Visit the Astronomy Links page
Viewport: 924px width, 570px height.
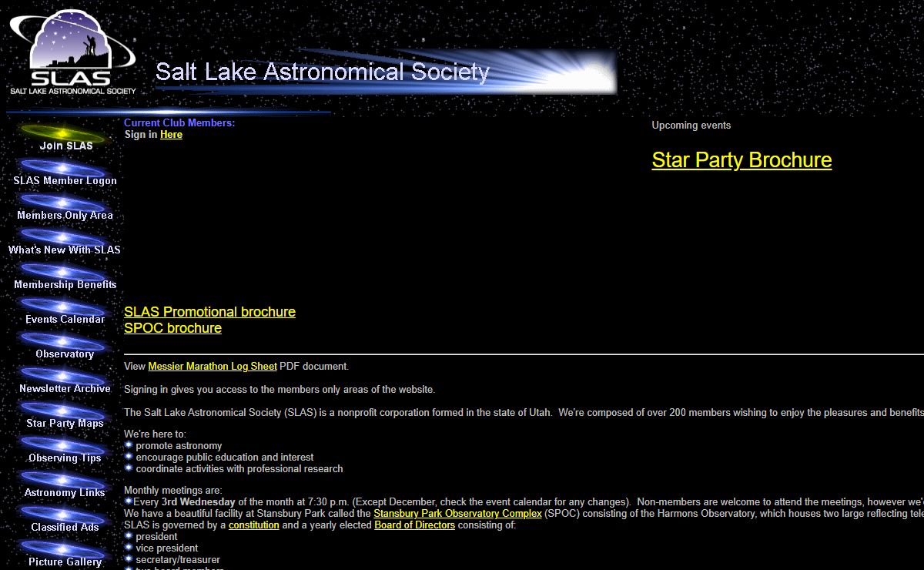pos(65,484)
